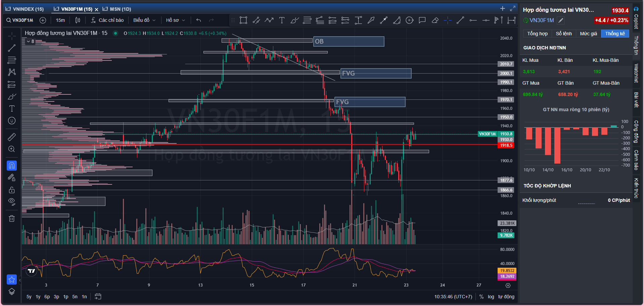This screenshot has width=644, height=306.
Task: Remove drawings with trash icon
Action: coord(12,218)
